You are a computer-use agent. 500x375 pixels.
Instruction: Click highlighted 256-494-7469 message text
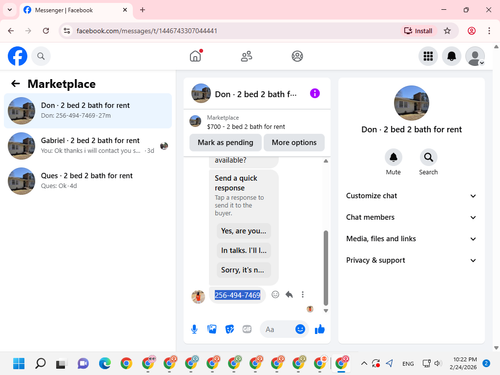click(x=237, y=295)
